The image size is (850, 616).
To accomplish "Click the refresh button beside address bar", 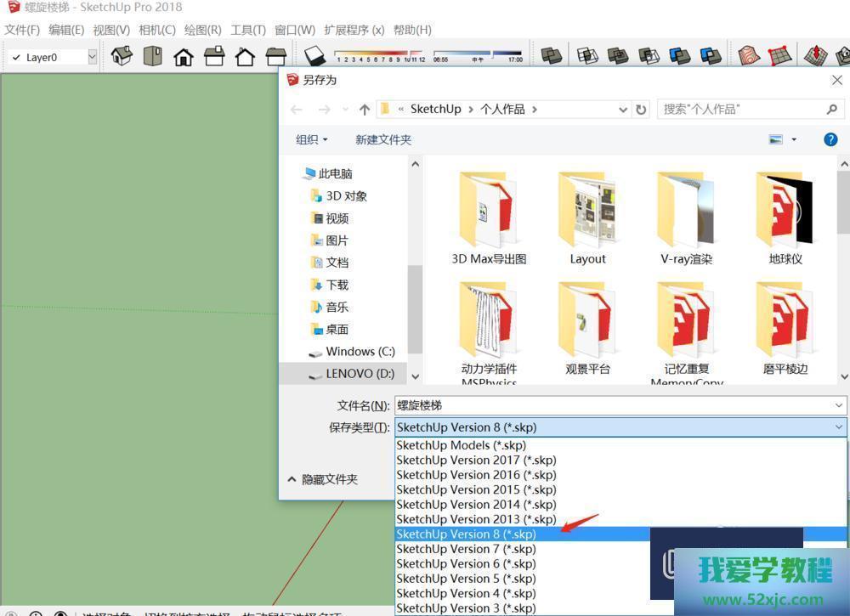I will (641, 110).
